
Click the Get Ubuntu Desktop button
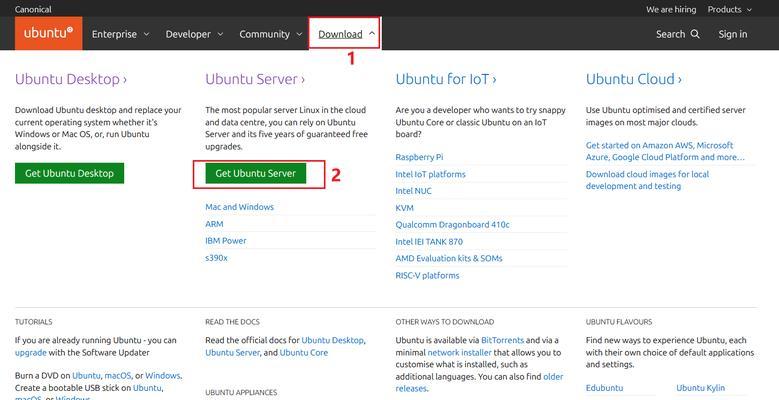(x=70, y=173)
